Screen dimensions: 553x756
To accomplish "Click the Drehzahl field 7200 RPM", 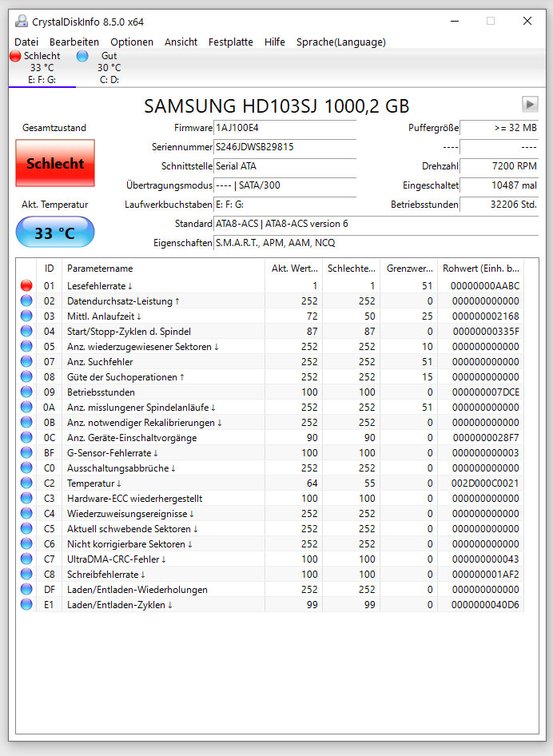I will [499, 166].
